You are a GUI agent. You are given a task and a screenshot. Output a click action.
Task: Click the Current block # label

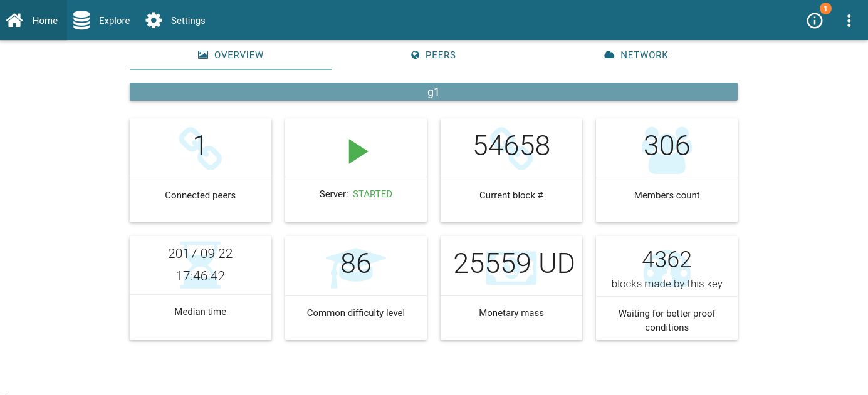pos(511,195)
